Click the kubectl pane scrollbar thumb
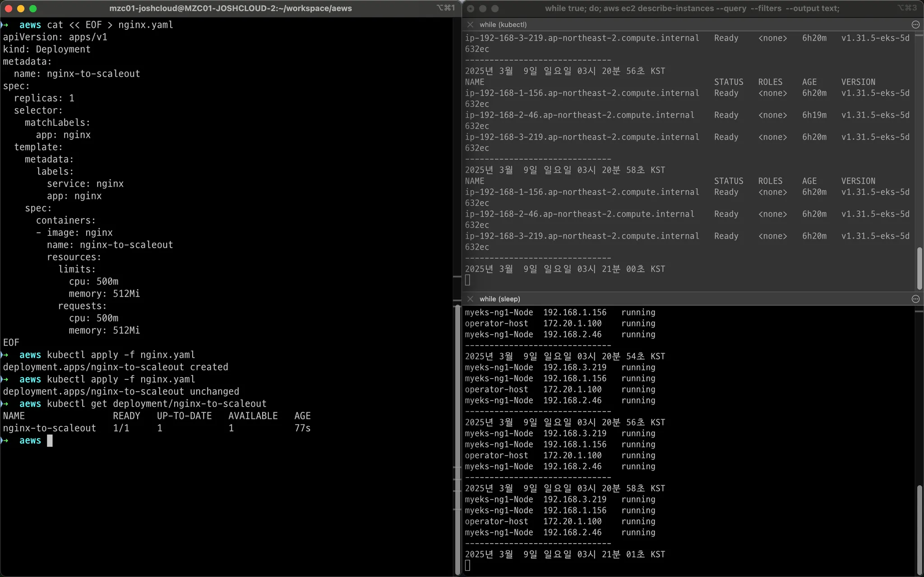Screen dimensions: 924x577 click(x=919, y=268)
